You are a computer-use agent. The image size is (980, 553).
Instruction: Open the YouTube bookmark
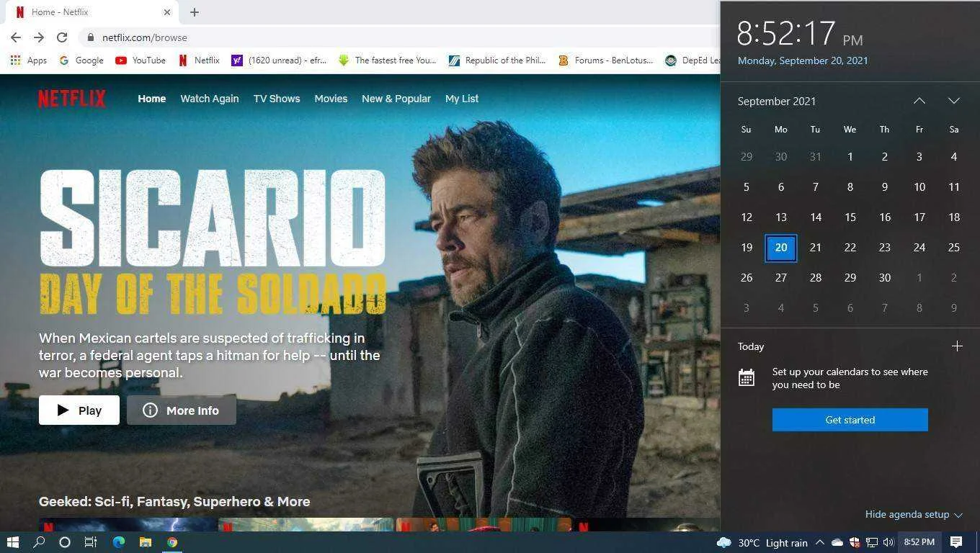click(x=141, y=60)
